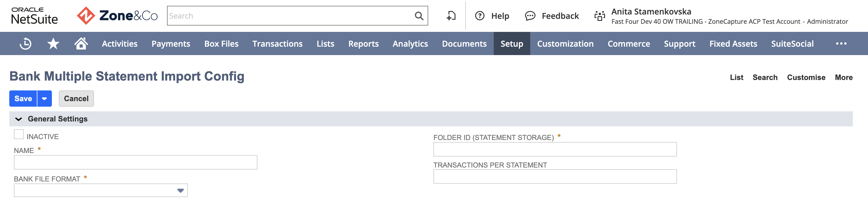
Task: Open the Transactions menu
Action: click(277, 43)
